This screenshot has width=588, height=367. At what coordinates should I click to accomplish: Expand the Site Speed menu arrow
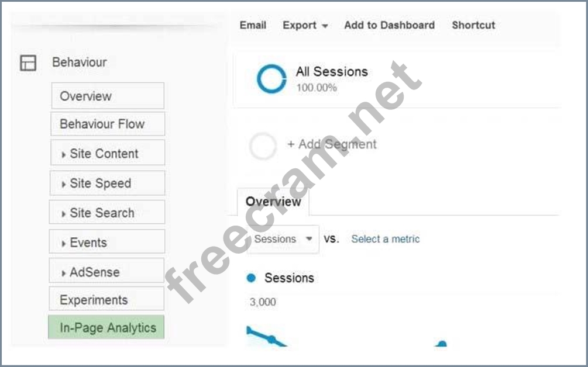[x=63, y=184]
